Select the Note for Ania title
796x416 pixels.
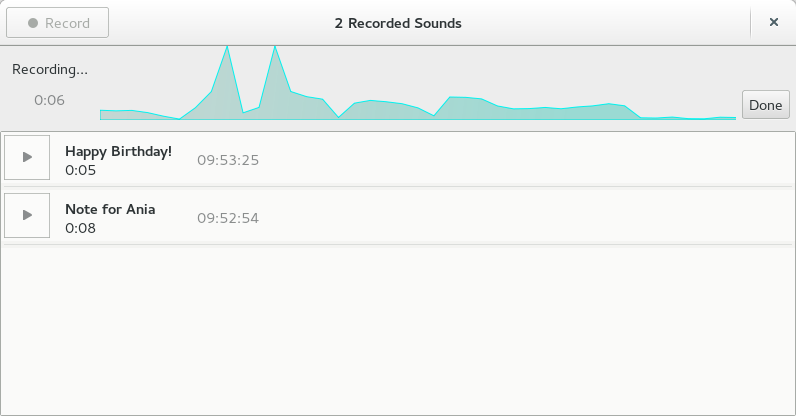click(110, 209)
